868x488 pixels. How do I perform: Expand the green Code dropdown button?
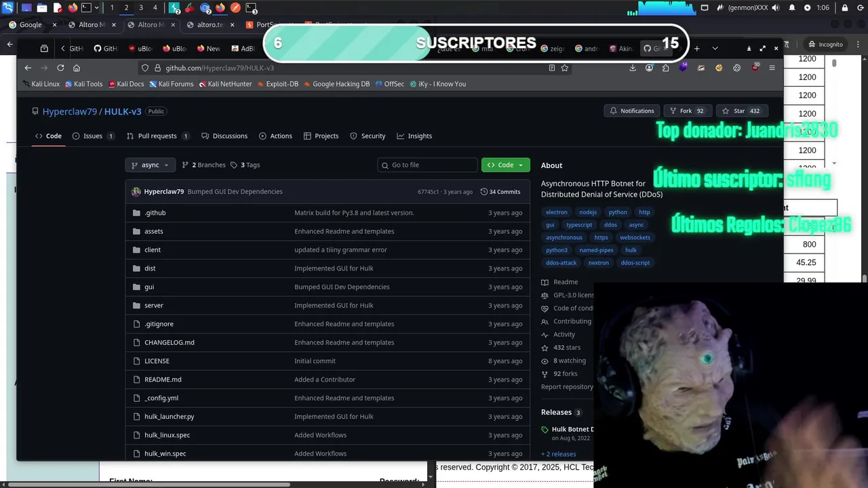506,165
